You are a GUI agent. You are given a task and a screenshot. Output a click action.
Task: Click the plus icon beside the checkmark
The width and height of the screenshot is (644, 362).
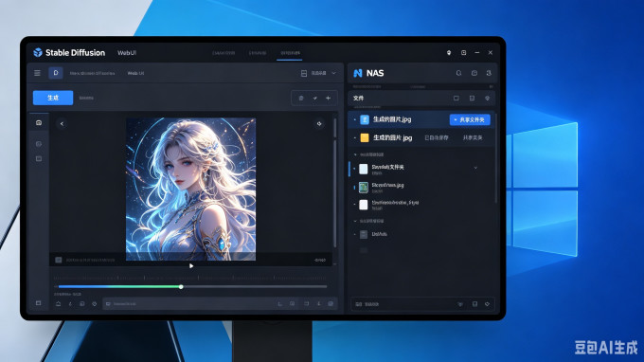point(329,99)
